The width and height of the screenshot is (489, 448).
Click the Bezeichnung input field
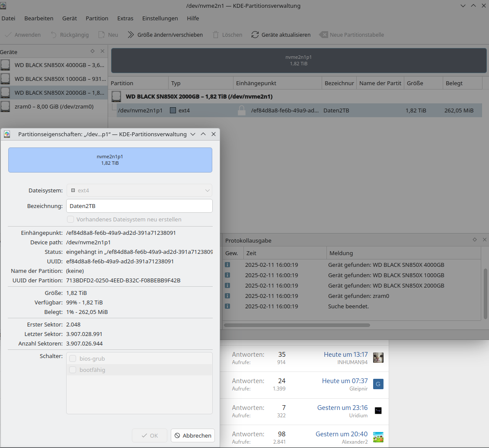(139, 206)
